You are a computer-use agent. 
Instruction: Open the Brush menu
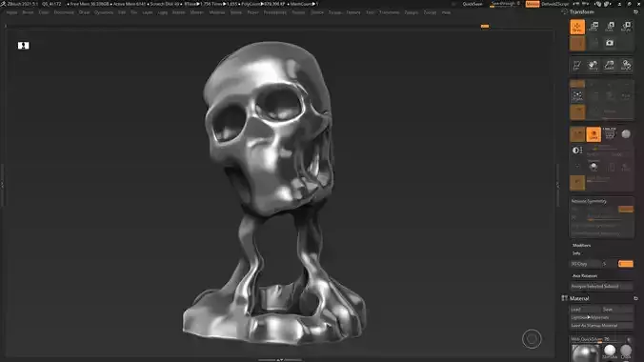(x=28, y=12)
